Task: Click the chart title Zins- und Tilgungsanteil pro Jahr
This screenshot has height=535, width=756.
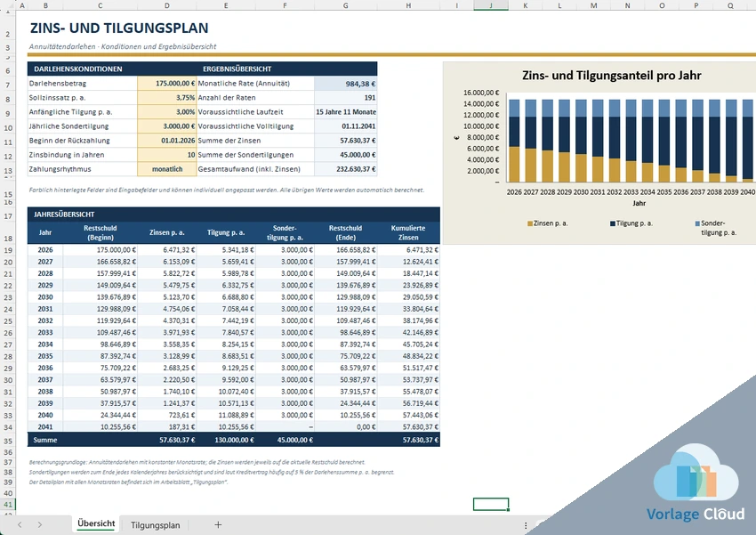Action: [611, 76]
